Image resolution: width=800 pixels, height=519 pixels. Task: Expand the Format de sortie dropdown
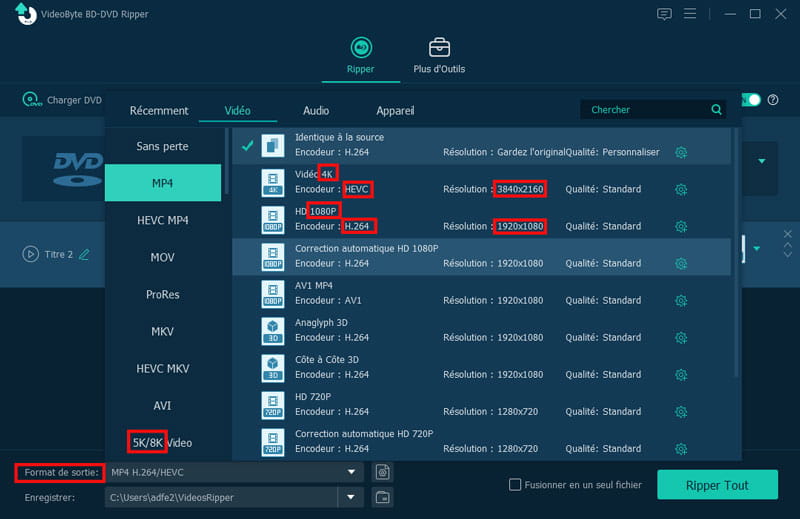[351, 472]
